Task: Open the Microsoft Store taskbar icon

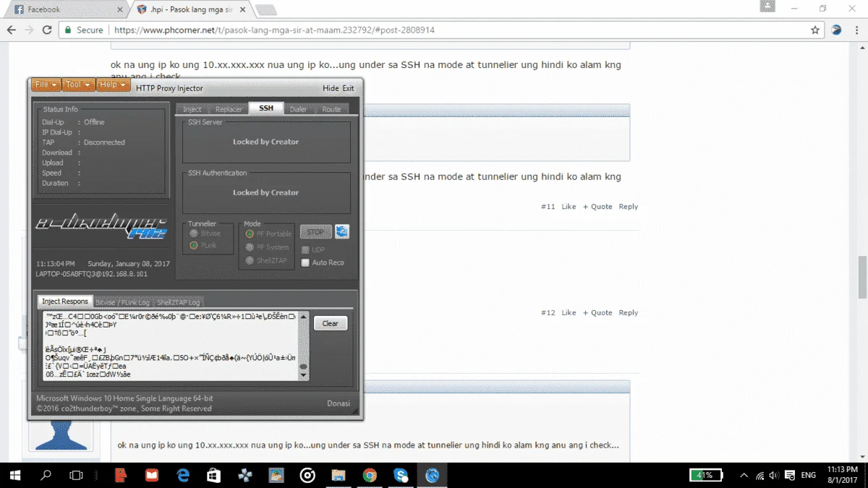Action: [x=213, y=475]
